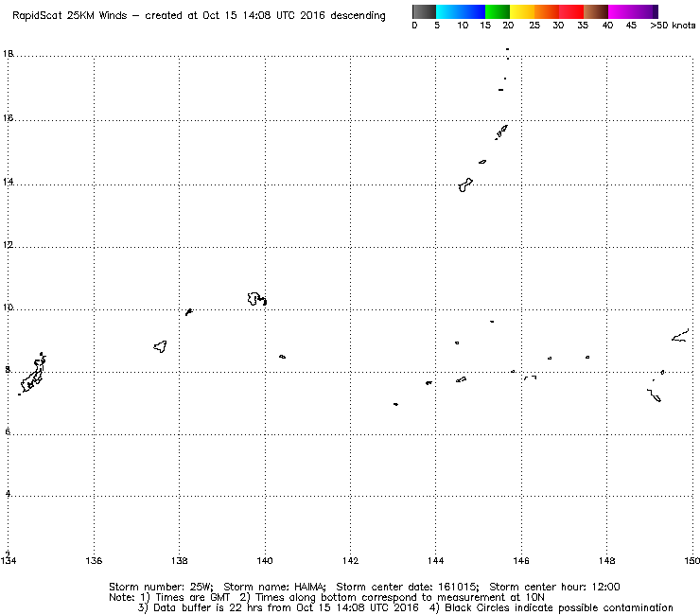Select longitude axis label '148'
Image resolution: width=700 pixels, height=615 pixels.
pyautogui.click(x=606, y=560)
